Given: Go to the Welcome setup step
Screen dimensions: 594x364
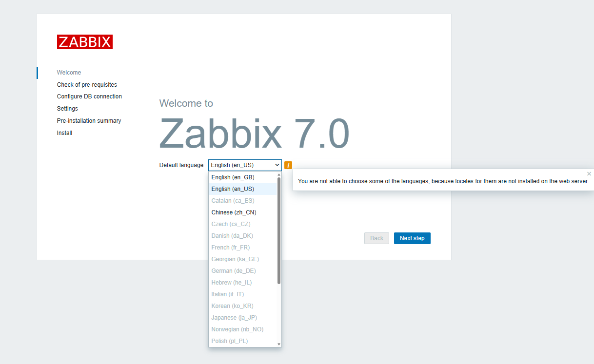Looking at the screenshot, I should tap(69, 73).
